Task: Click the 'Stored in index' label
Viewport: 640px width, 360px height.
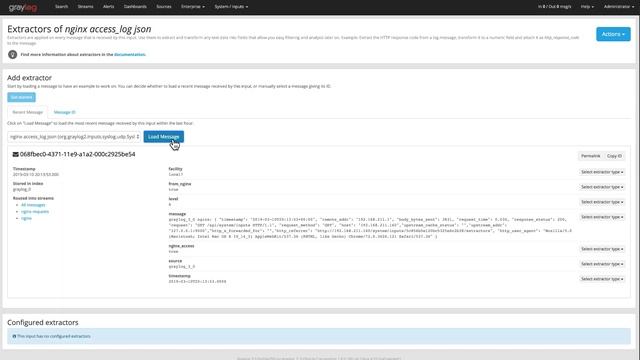Action: 28,184
